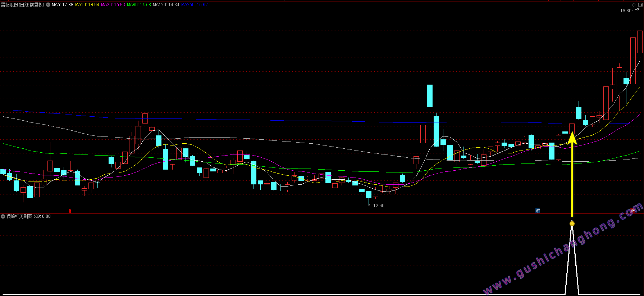Screen dimensions: 644x296
Task: Select the MA120: 14.34 label
Action: click(x=166, y=5)
